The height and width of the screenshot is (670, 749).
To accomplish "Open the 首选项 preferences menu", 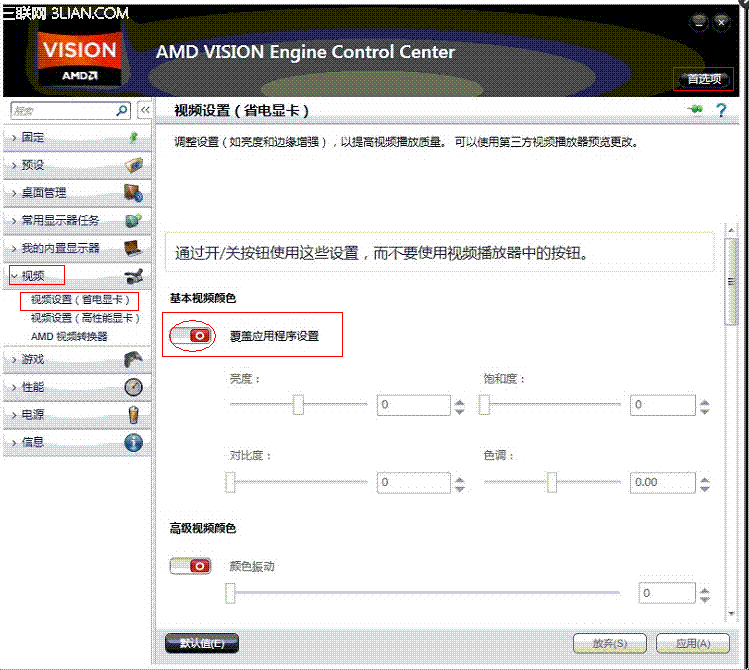I will (x=704, y=79).
